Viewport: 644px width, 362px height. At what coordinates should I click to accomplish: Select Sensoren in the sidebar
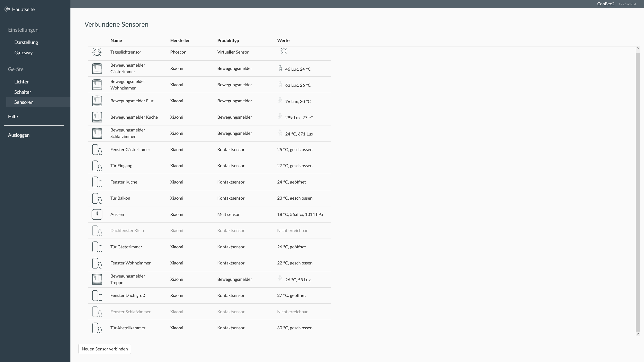pos(38,102)
